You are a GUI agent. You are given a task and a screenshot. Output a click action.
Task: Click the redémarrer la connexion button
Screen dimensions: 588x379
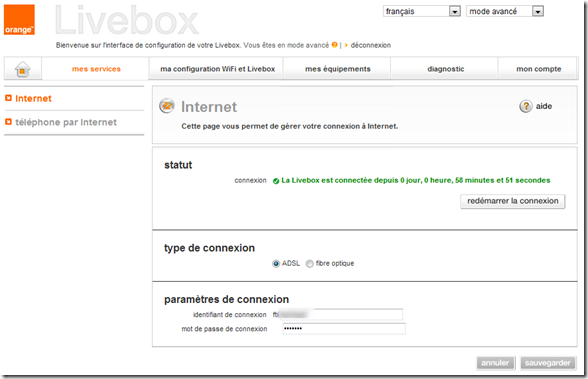(513, 201)
